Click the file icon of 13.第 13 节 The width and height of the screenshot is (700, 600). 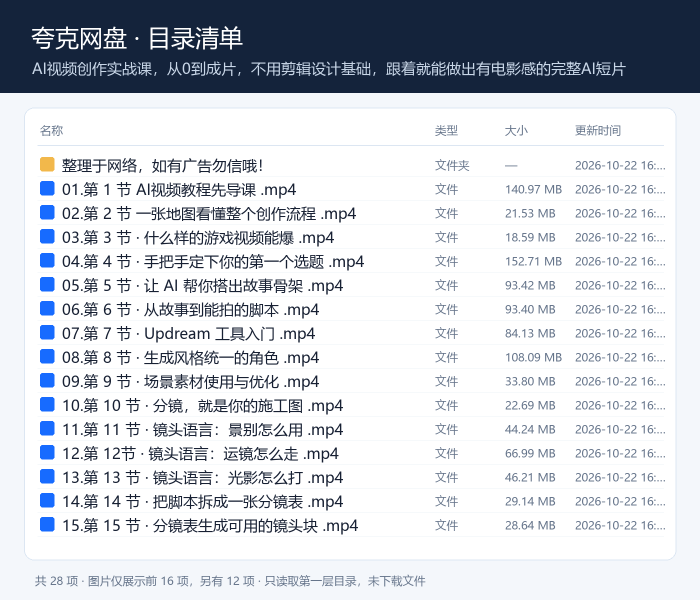coord(47,476)
